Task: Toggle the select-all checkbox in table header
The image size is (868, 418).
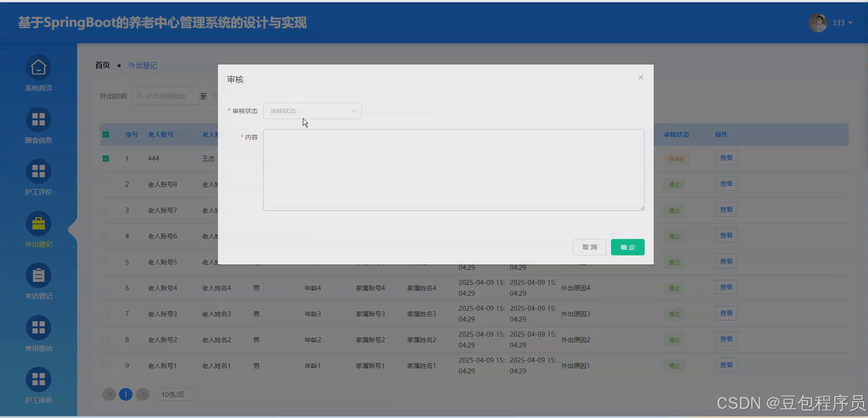Action: 106,134
